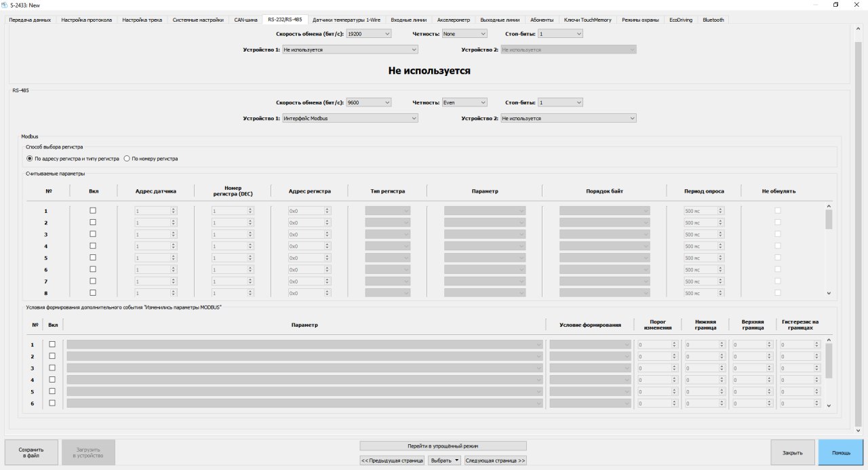
Task: Click the Помощь button
Action: [841, 452]
